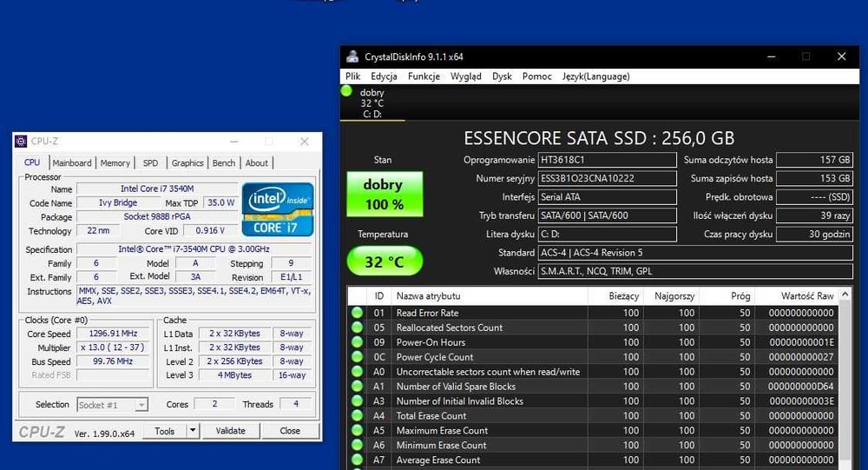Click the Multiplier value x 13.0 ( 12 - 37 )
The width and height of the screenshot is (868, 470).
pos(114,348)
